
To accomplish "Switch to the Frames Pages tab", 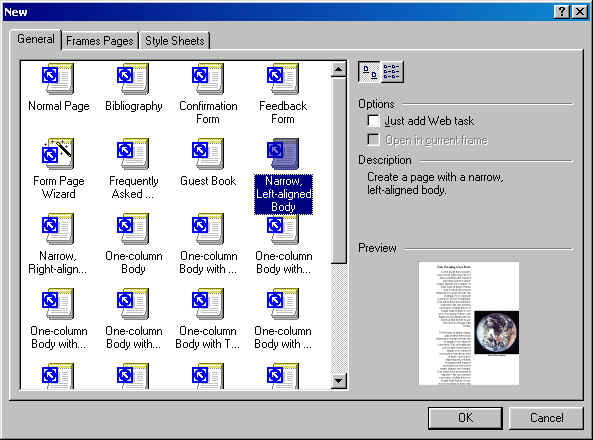I will [x=100, y=40].
